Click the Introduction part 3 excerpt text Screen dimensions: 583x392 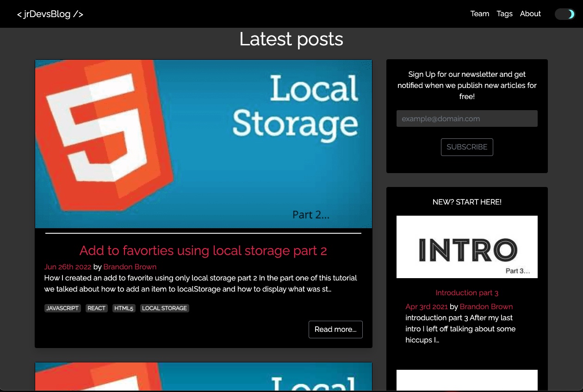460,329
